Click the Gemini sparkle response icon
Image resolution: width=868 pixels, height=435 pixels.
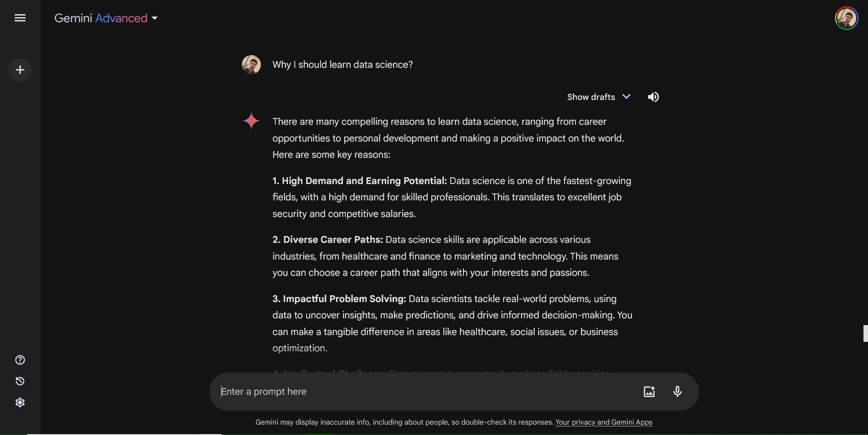coord(251,121)
